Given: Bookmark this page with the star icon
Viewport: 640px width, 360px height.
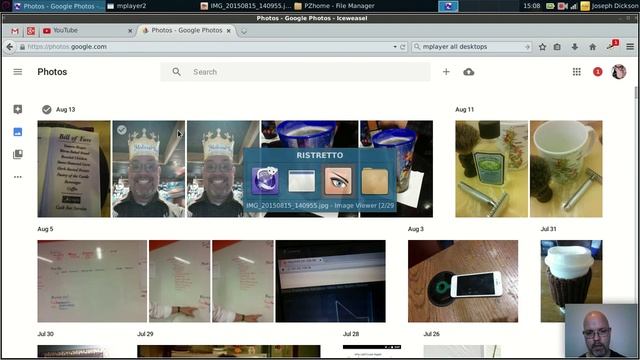Looking at the screenshot, I should (542, 47).
